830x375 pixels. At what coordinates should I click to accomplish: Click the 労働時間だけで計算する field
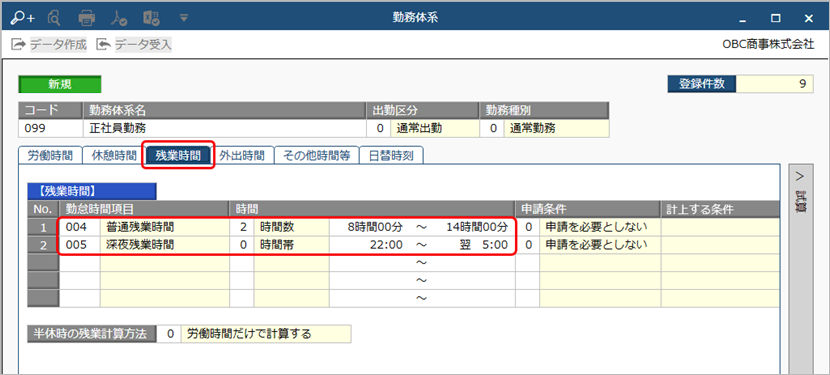tap(266, 334)
